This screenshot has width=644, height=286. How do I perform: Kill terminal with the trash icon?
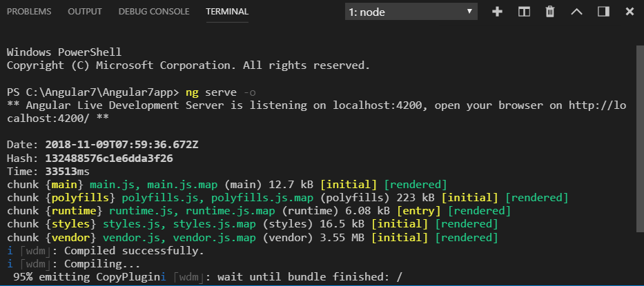[x=550, y=12]
